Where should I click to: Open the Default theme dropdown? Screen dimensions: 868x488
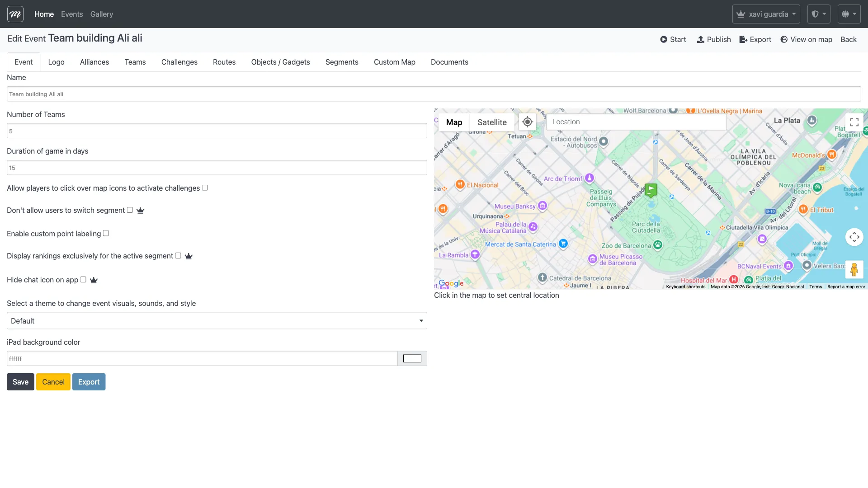217,321
